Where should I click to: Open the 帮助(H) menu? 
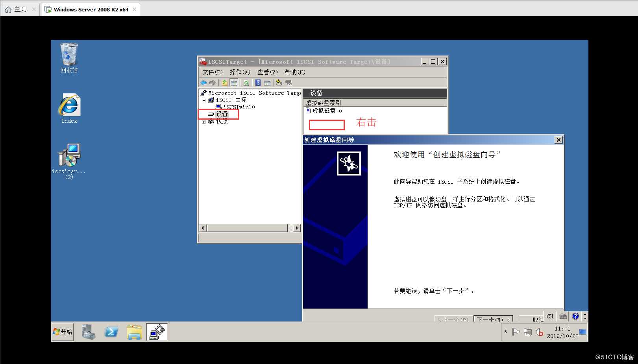pyautogui.click(x=295, y=72)
